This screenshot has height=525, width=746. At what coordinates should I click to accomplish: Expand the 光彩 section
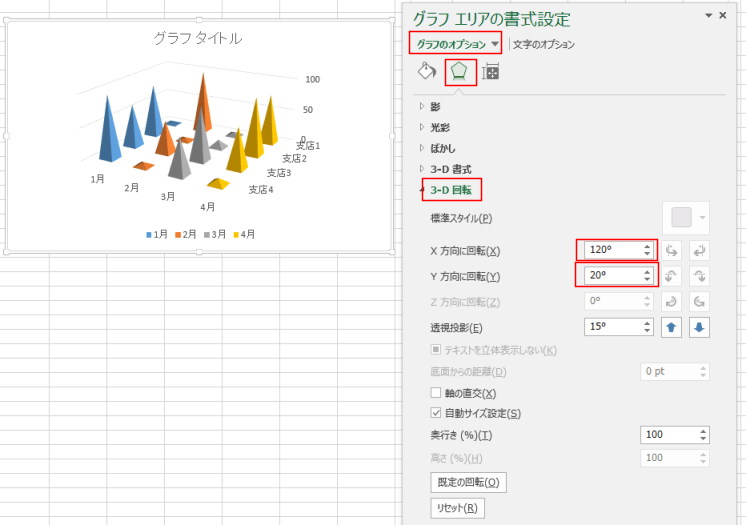click(422, 127)
